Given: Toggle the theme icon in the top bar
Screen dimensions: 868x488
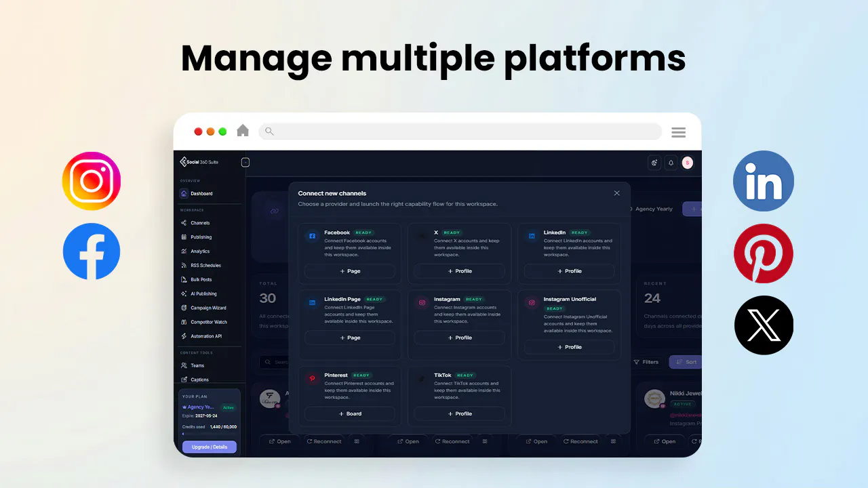Looking at the screenshot, I should (654, 163).
